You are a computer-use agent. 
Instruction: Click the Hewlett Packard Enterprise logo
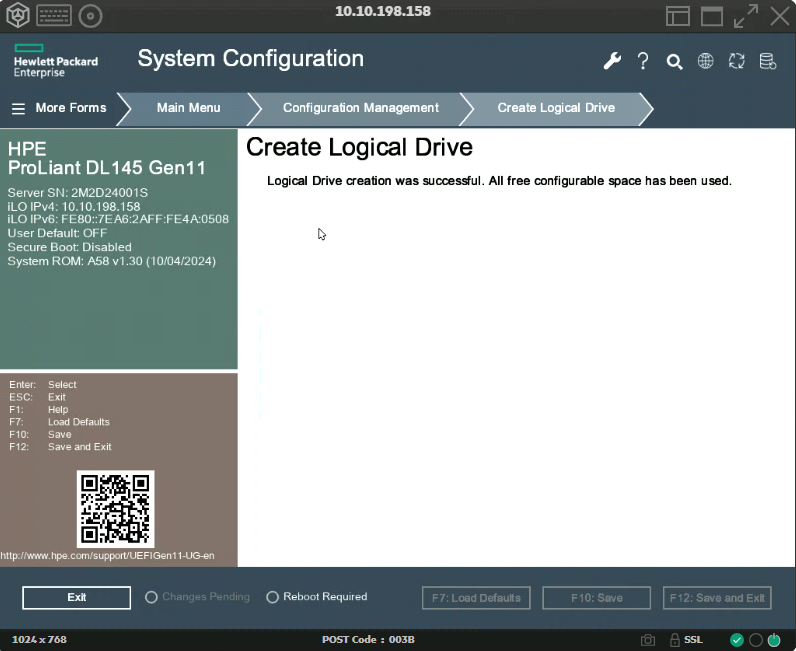[x=56, y=61]
